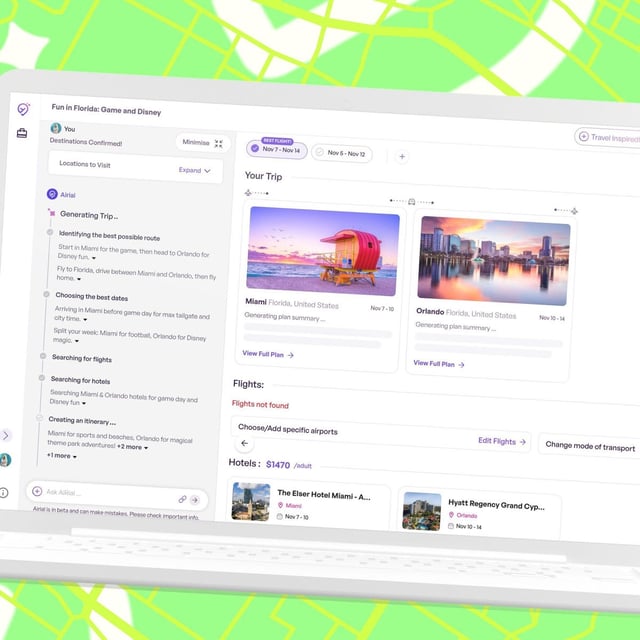
Task: Click the send arrow in chat box
Action: point(195,500)
